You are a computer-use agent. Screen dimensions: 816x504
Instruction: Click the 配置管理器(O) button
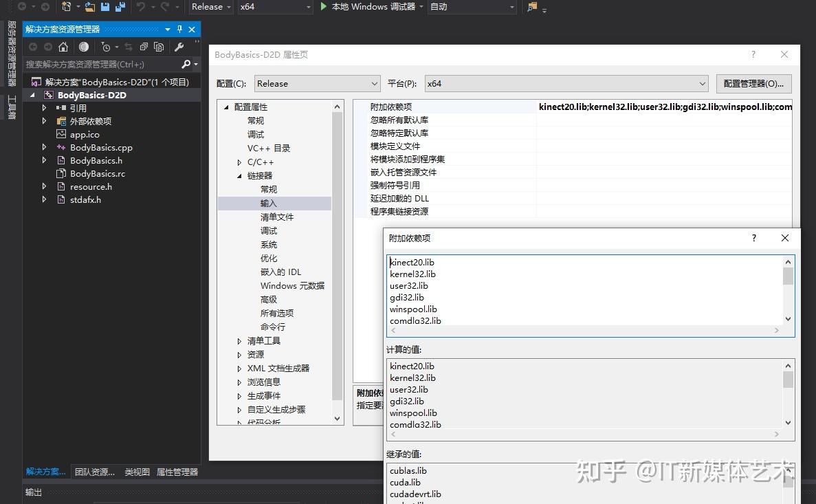pyautogui.click(x=753, y=83)
